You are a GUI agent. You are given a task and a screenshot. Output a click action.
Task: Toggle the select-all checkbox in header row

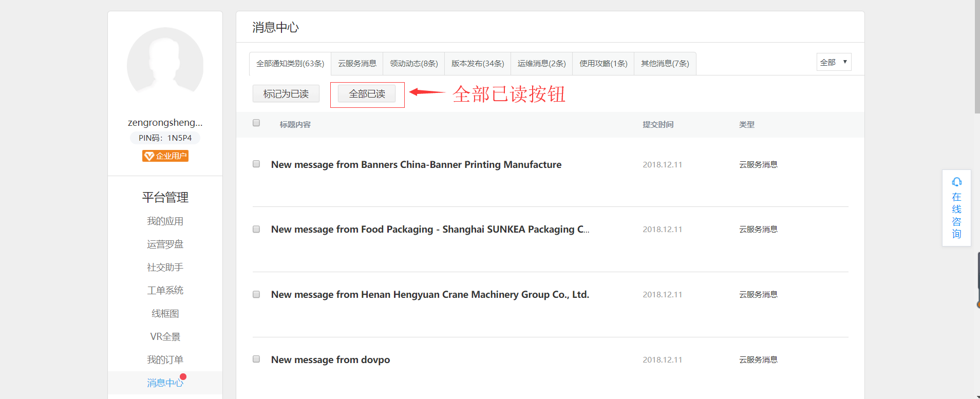(x=256, y=123)
